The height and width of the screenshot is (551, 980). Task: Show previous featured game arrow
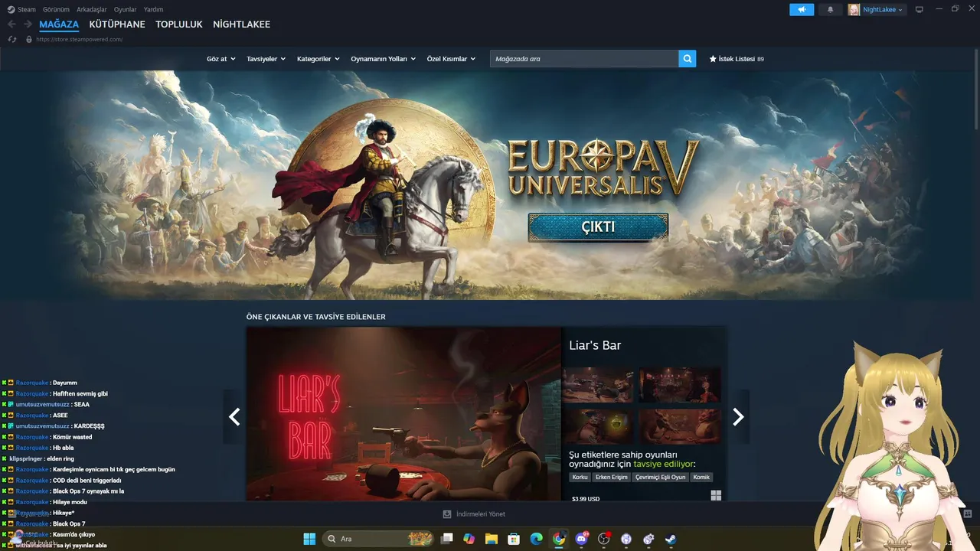pos(234,416)
